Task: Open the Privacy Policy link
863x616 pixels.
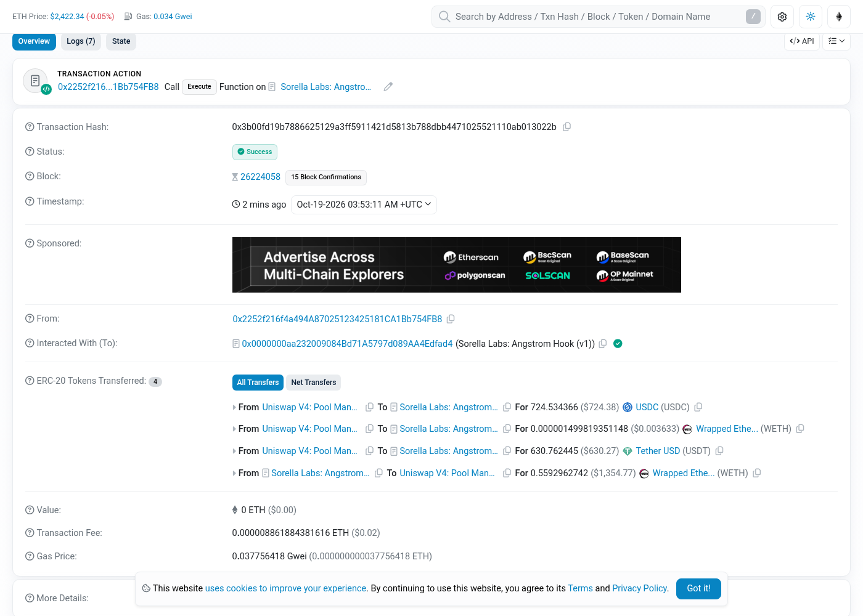Action: (x=639, y=588)
